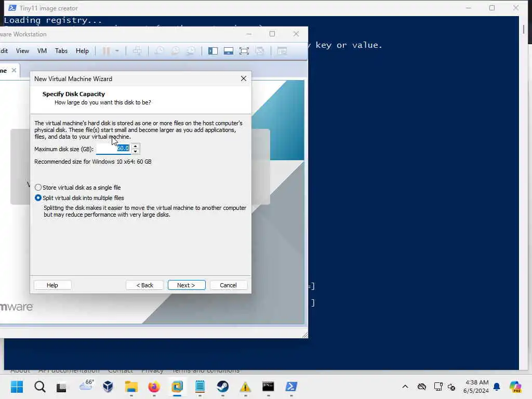This screenshot has width=532, height=399.
Task: Go back with the Back button
Action: pyautogui.click(x=144, y=285)
